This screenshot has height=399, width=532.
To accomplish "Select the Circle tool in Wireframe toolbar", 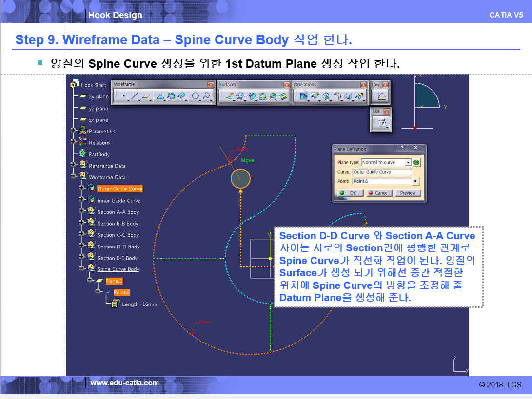I will coord(196,96).
